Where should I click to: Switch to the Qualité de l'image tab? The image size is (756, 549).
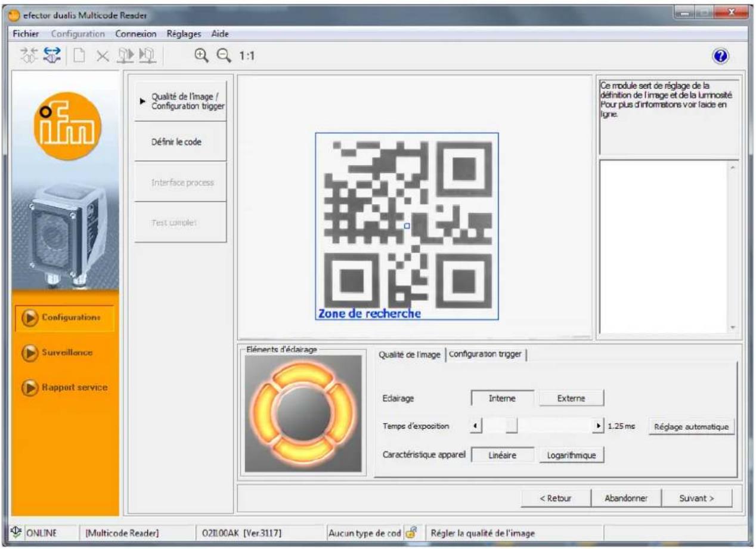coord(410,354)
